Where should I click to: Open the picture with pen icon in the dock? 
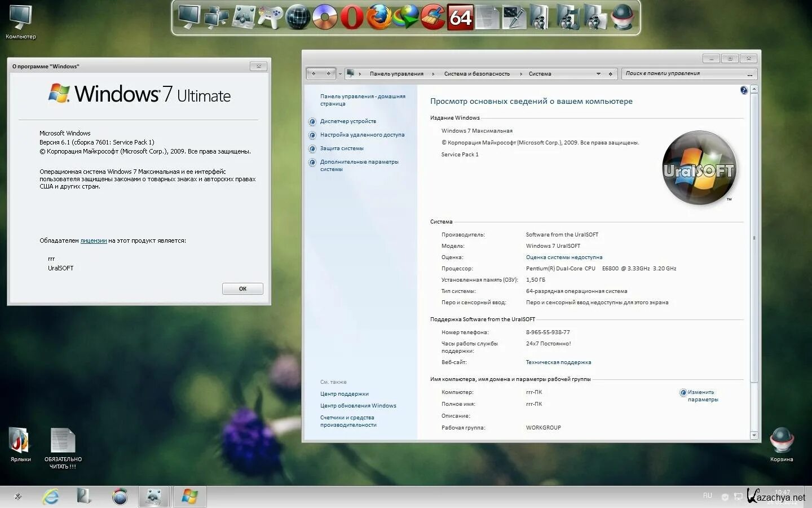[514, 17]
